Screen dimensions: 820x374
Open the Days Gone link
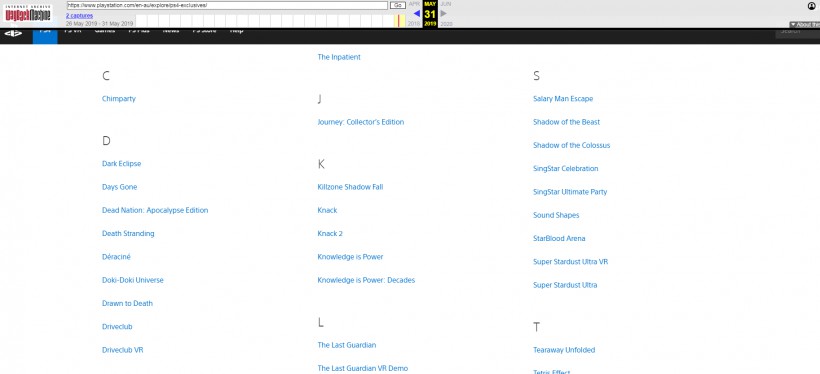[x=119, y=187]
